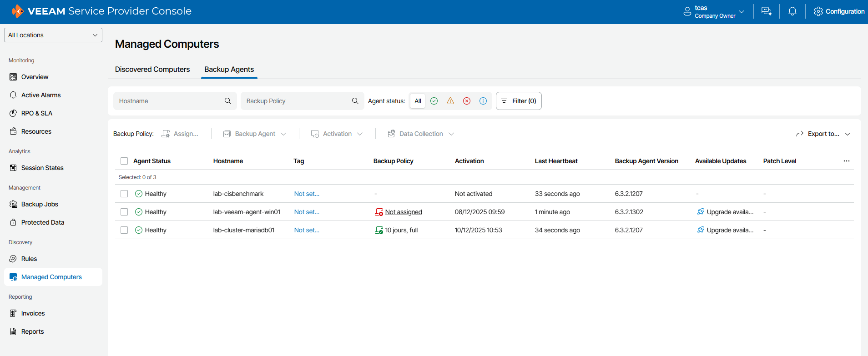Click the notifications bell icon

coord(792,11)
